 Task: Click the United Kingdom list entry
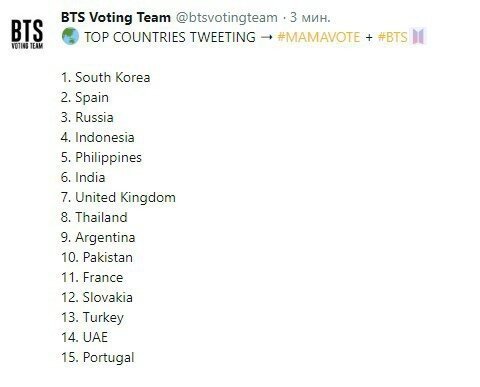point(118,198)
